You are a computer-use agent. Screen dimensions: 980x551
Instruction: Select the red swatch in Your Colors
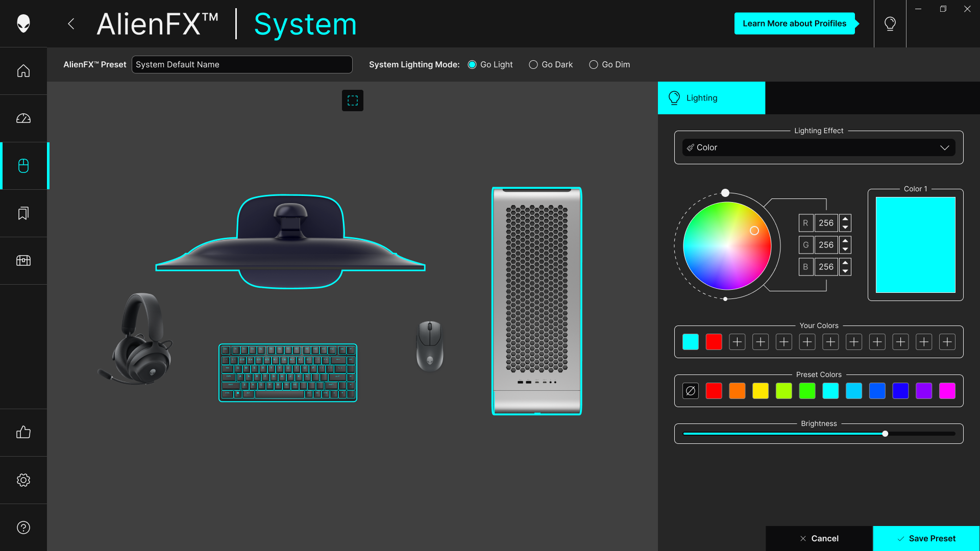tap(714, 342)
